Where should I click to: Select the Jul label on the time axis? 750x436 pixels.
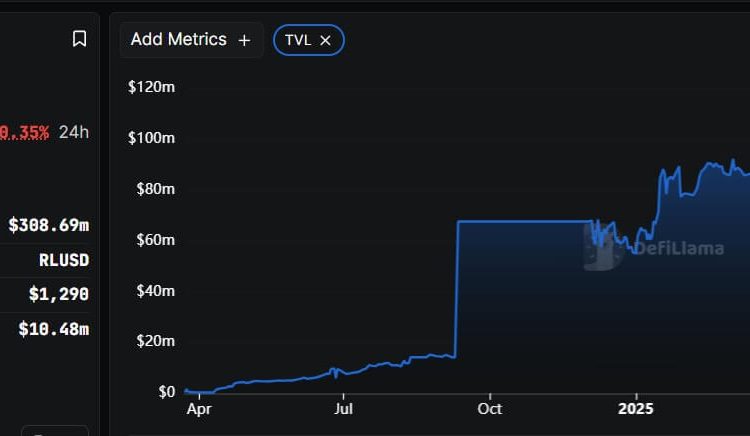coord(344,409)
